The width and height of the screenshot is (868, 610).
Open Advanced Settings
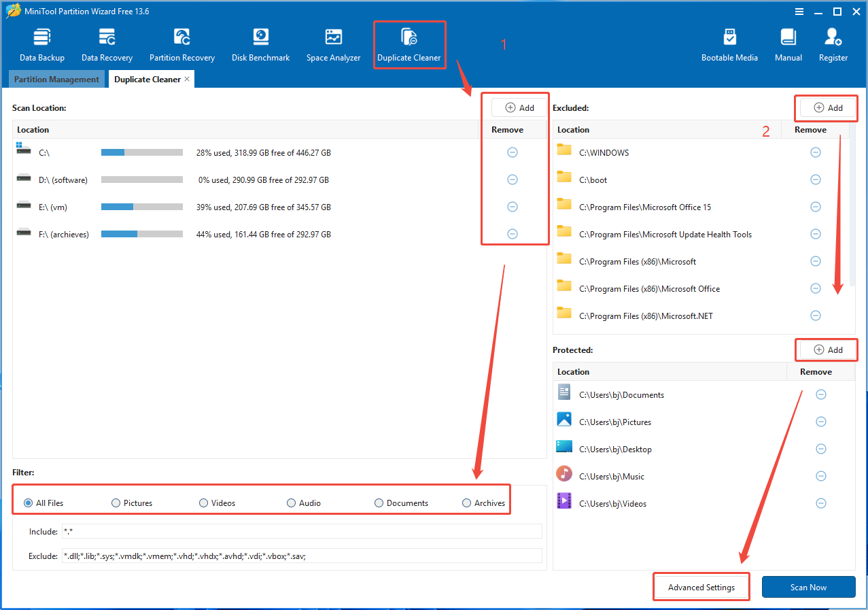(x=701, y=587)
